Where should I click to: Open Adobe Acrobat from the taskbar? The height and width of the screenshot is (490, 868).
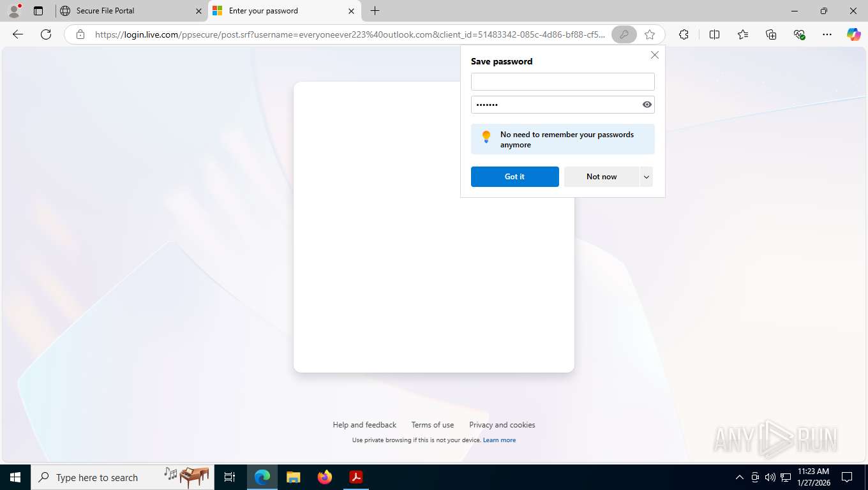point(355,477)
